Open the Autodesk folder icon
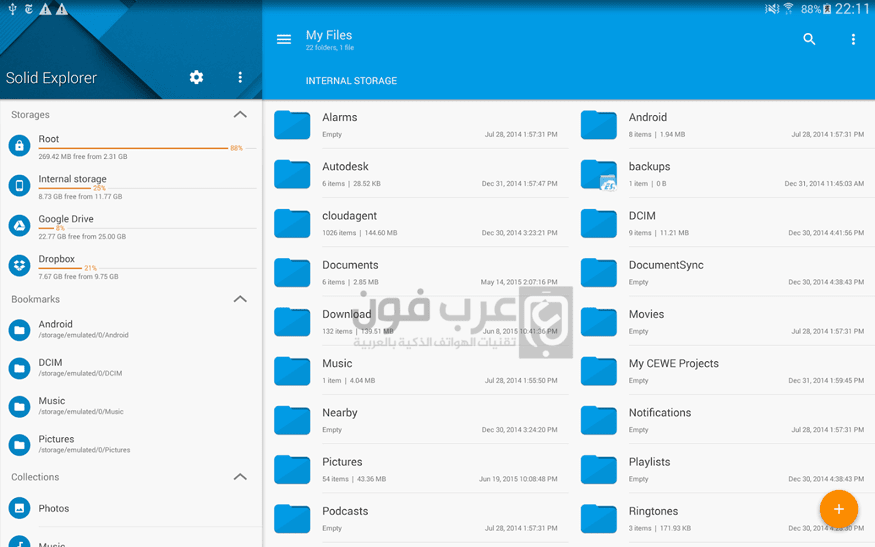 (x=292, y=174)
